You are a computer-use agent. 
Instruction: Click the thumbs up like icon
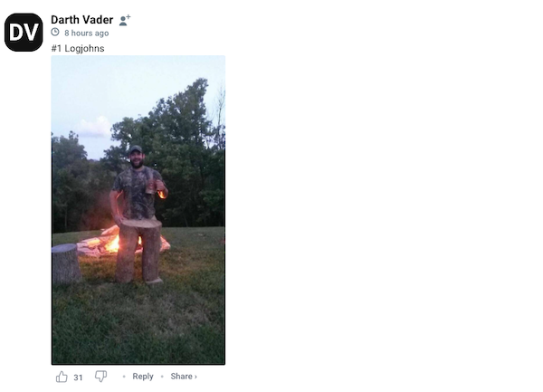pos(62,377)
